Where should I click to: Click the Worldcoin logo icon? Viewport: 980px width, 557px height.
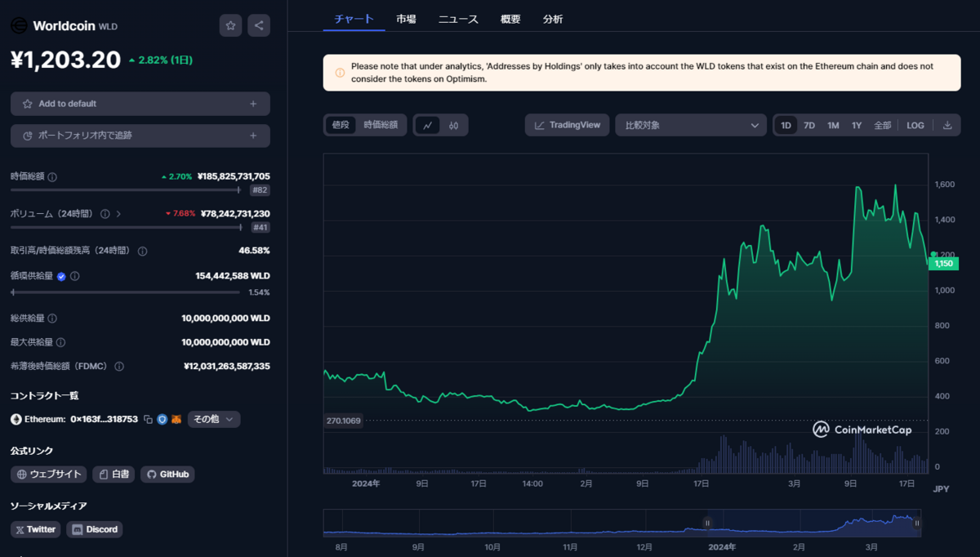(19, 25)
